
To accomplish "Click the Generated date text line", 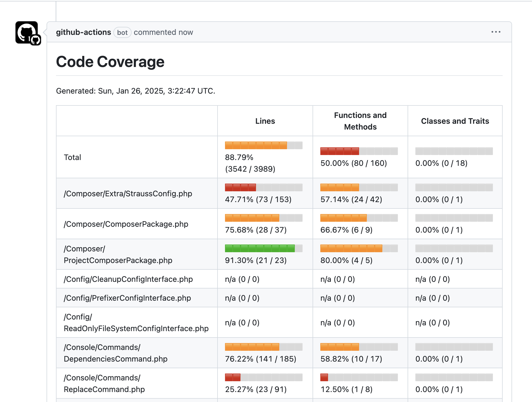I will [x=135, y=91].
